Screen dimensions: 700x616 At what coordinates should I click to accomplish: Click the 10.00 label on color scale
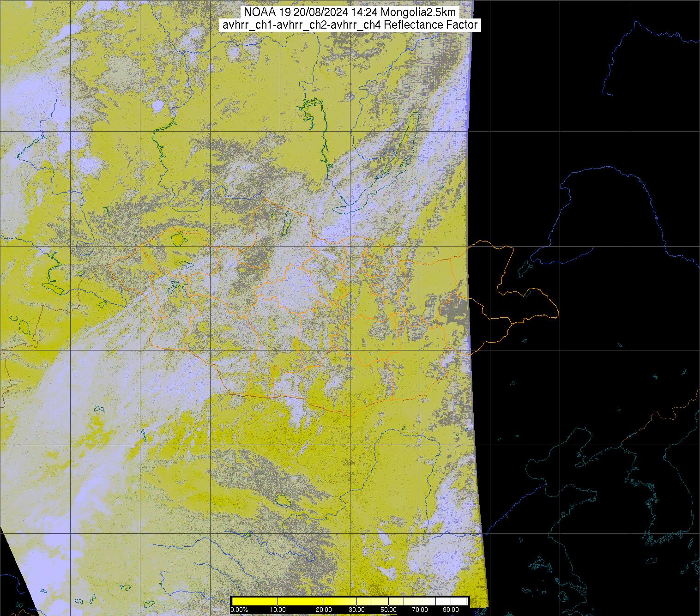pyautogui.click(x=277, y=610)
